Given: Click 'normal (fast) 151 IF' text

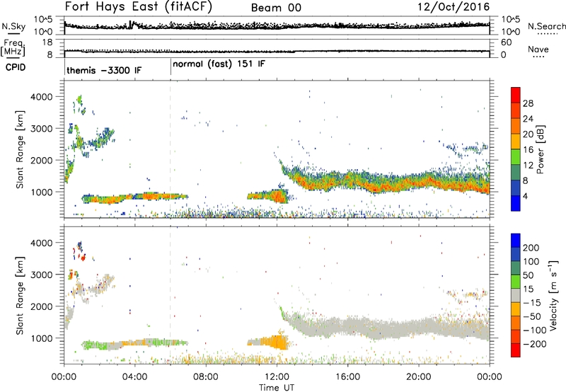Looking at the screenshot, I should click(219, 64).
